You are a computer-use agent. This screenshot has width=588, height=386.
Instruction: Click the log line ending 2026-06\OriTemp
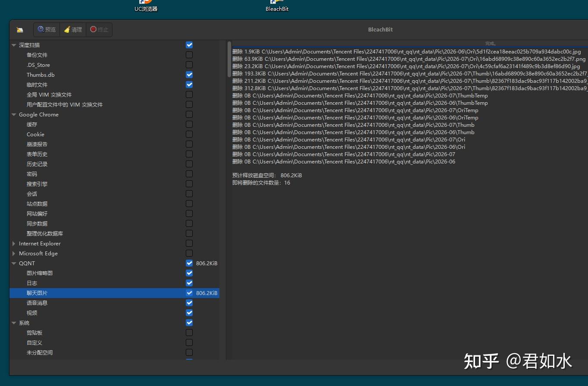[x=355, y=118]
